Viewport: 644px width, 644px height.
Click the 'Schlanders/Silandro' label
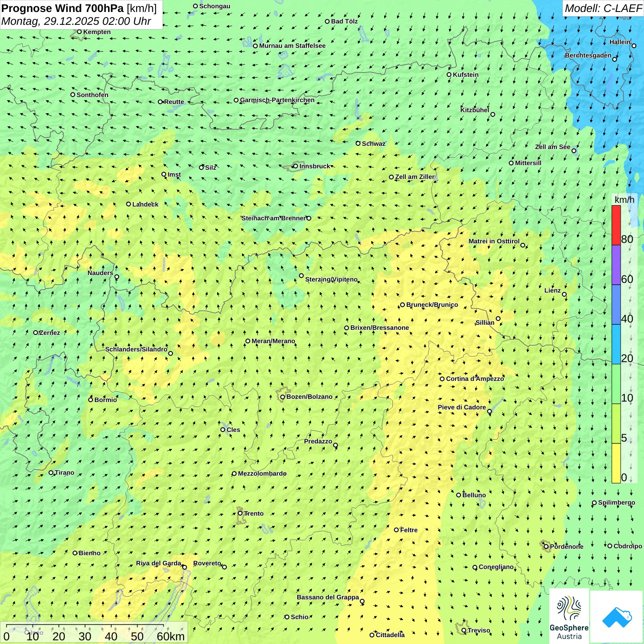[x=136, y=349]
